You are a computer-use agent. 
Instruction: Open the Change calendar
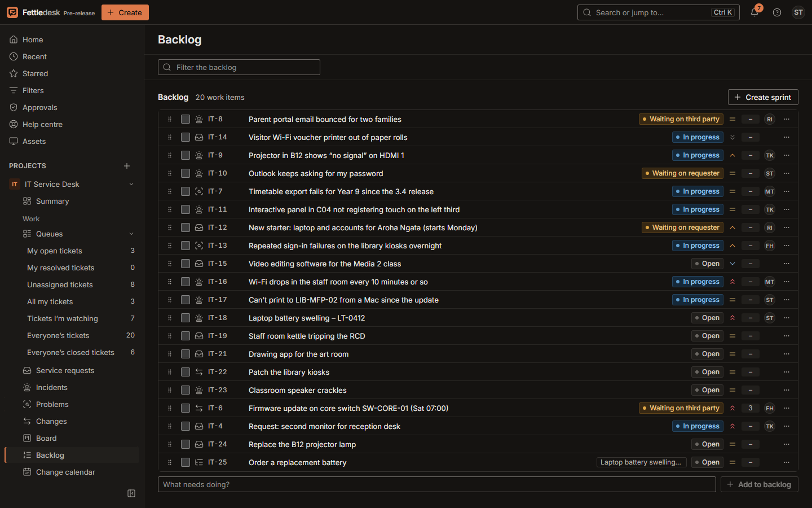tap(72, 472)
